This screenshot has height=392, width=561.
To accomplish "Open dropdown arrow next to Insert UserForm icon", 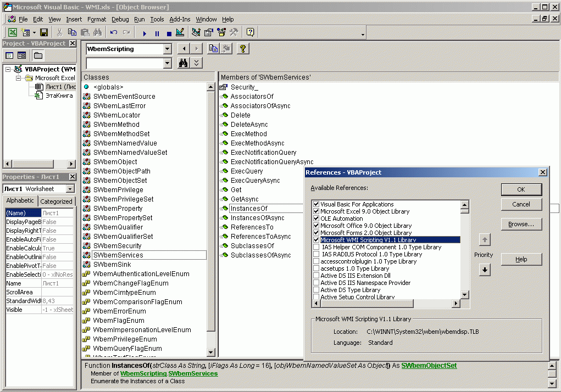I will 35,32.
